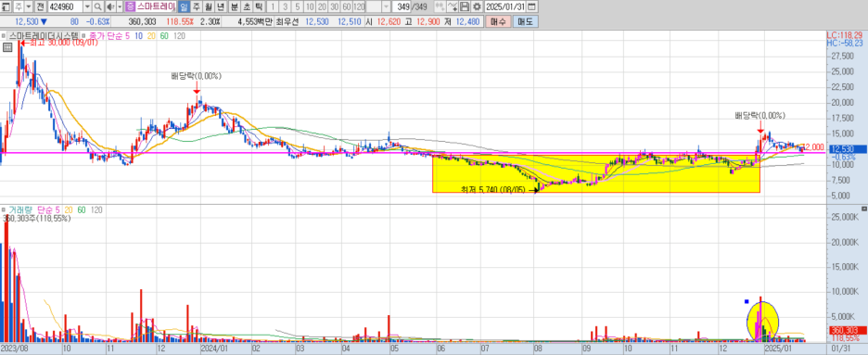The image size is (868, 355).
Task: Click the 20 moving average legend in price chart
Action: click(152, 35)
